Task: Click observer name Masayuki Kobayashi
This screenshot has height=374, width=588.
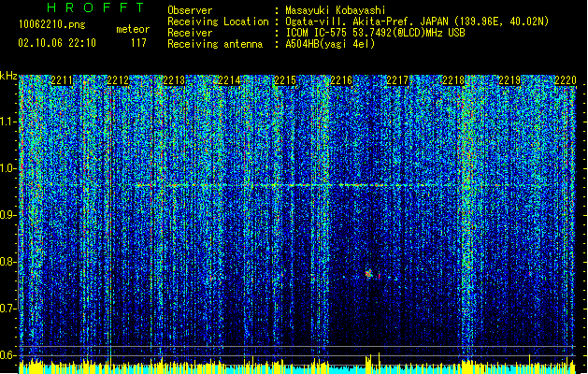Action: (x=336, y=10)
